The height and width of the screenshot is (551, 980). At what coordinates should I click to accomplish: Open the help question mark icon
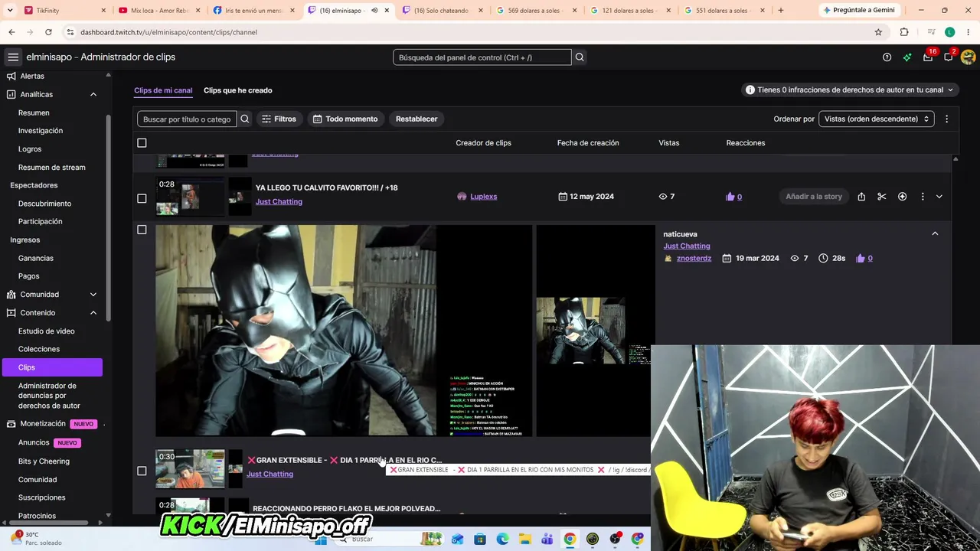click(x=887, y=57)
